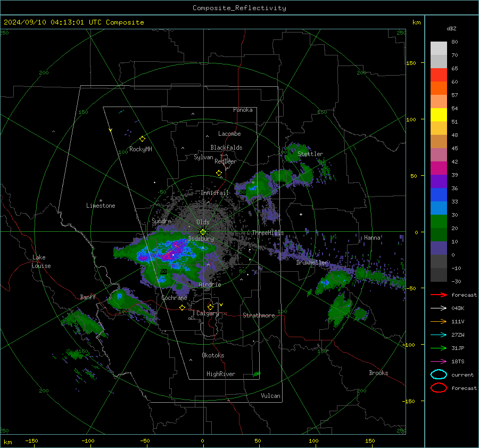Click the 18TS legend label
This screenshot has height=448, width=479.
tap(458, 362)
